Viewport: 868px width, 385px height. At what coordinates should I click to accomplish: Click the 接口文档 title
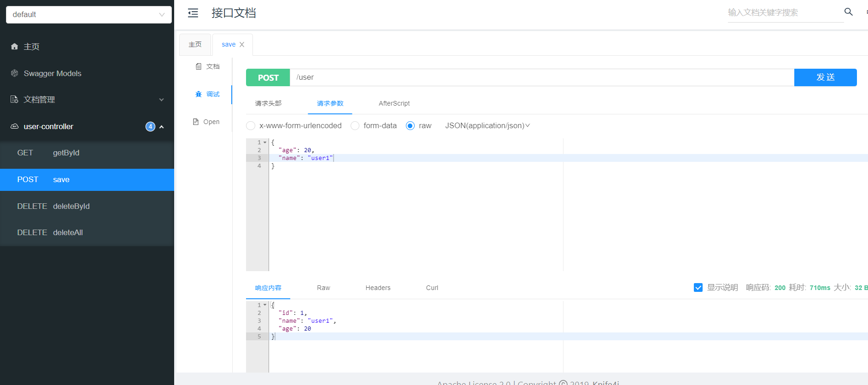coord(234,13)
